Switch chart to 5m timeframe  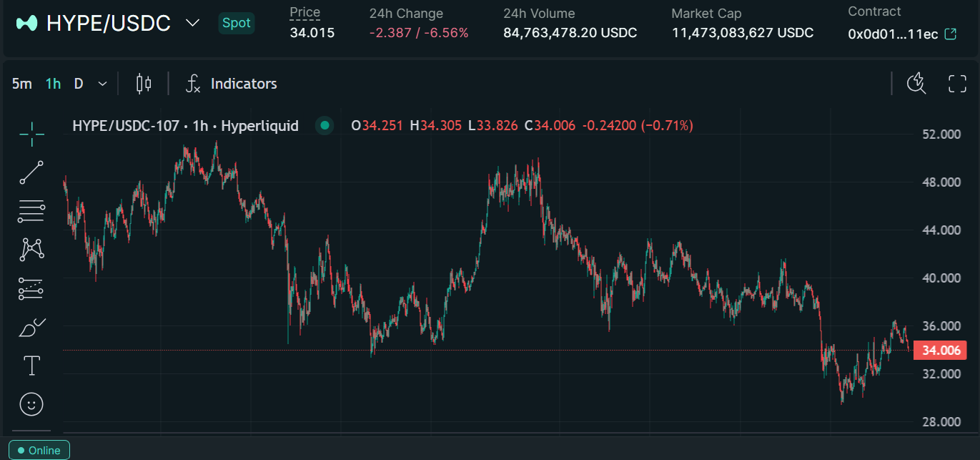[22, 84]
